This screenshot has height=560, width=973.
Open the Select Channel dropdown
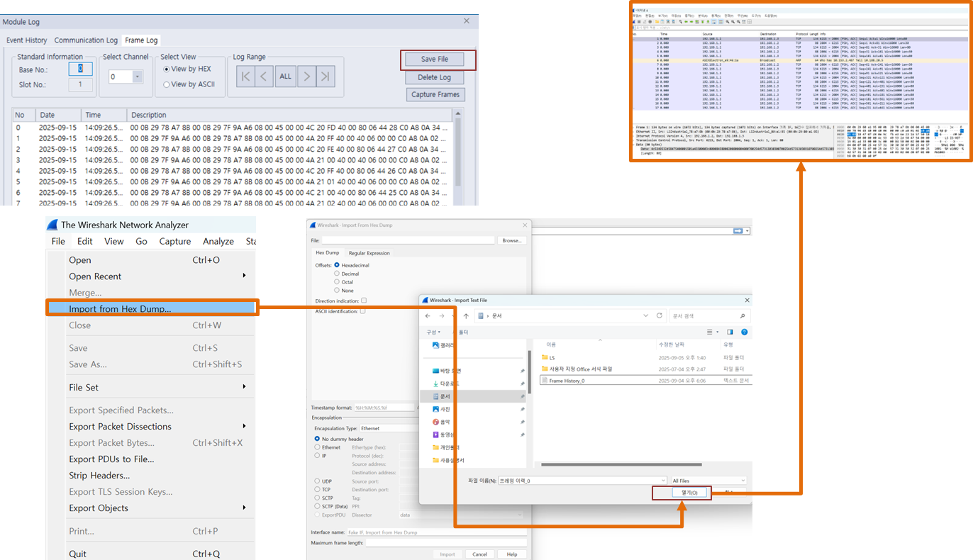coord(138,77)
